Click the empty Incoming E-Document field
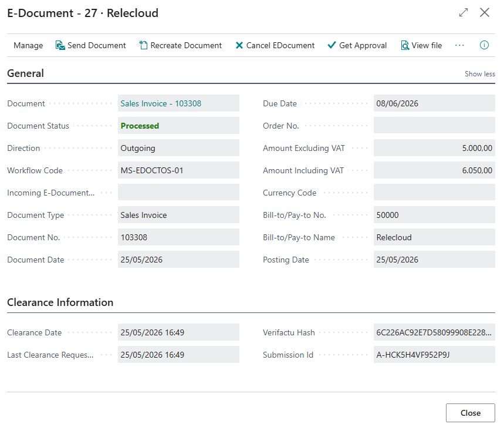This screenshot has height=434, width=504. (x=178, y=193)
